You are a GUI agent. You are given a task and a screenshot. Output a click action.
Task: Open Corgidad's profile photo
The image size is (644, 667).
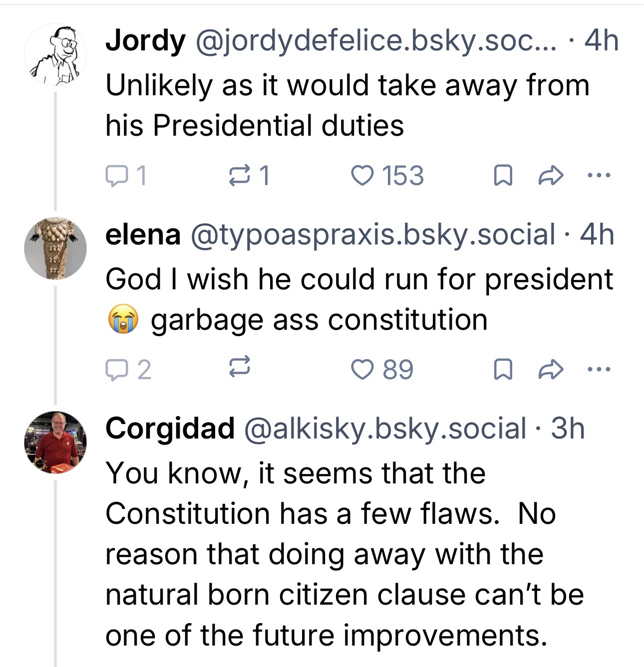[55, 442]
